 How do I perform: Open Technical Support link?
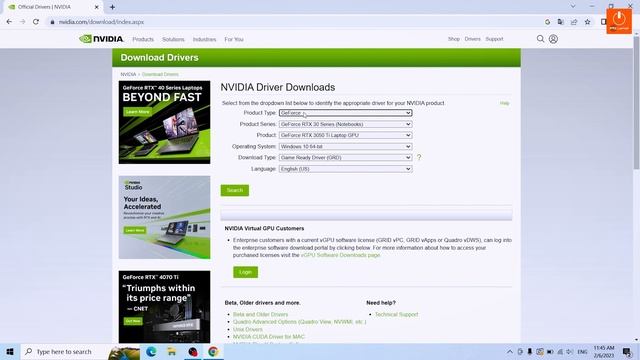[396, 315]
